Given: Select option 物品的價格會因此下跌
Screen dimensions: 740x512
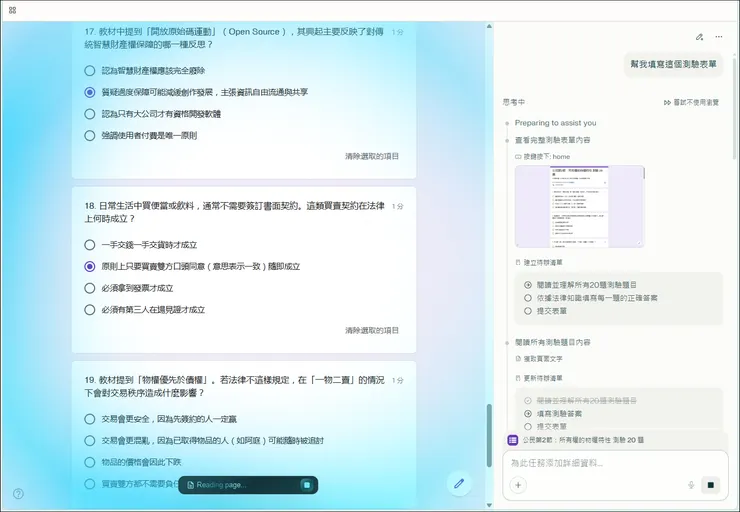Looking at the screenshot, I should pos(90,462).
